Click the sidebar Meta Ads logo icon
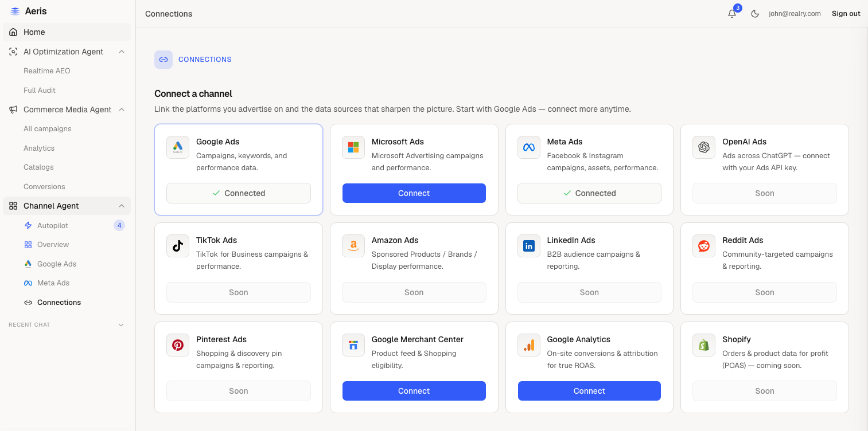868x431 pixels. pos(28,283)
